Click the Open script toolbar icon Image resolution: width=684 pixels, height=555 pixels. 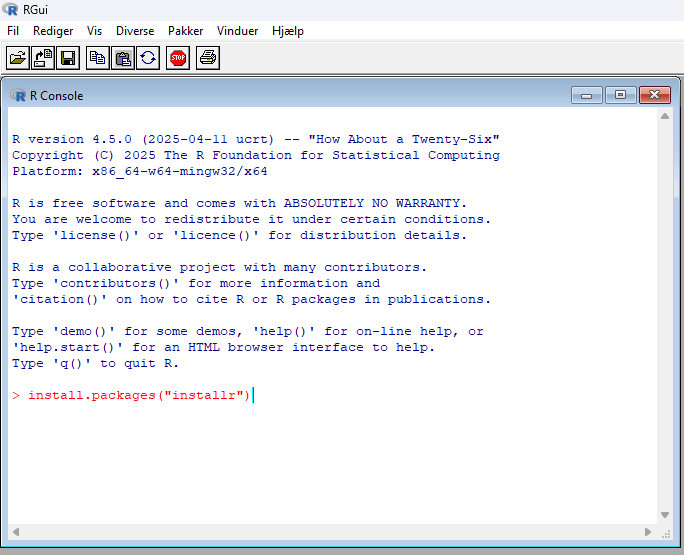click(18, 58)
